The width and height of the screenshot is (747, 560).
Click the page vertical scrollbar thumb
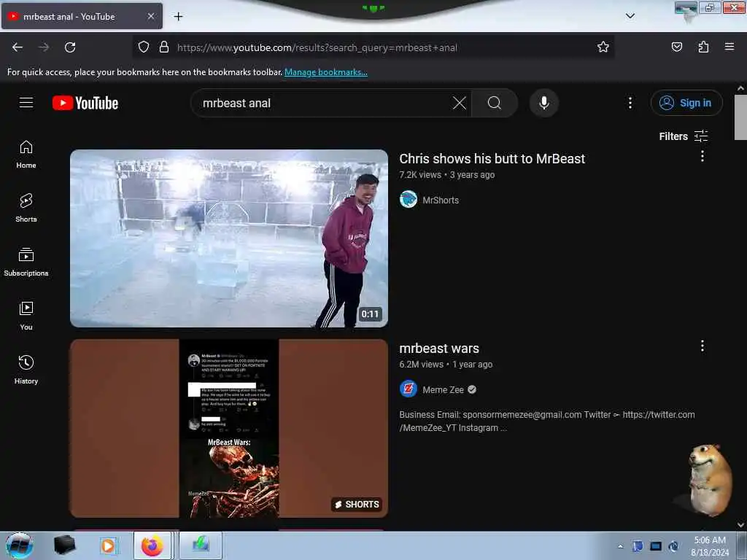click(x=740, y=117)
